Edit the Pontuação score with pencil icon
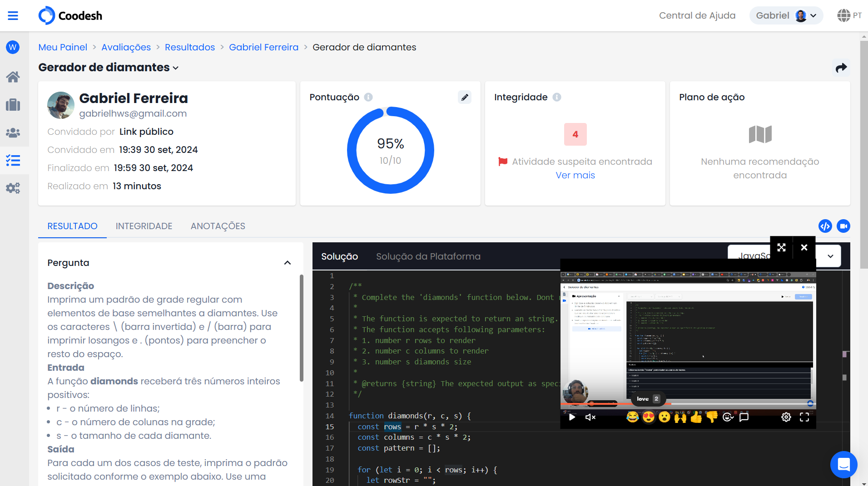This screenshot has width=868, height=486. (465, 97)
